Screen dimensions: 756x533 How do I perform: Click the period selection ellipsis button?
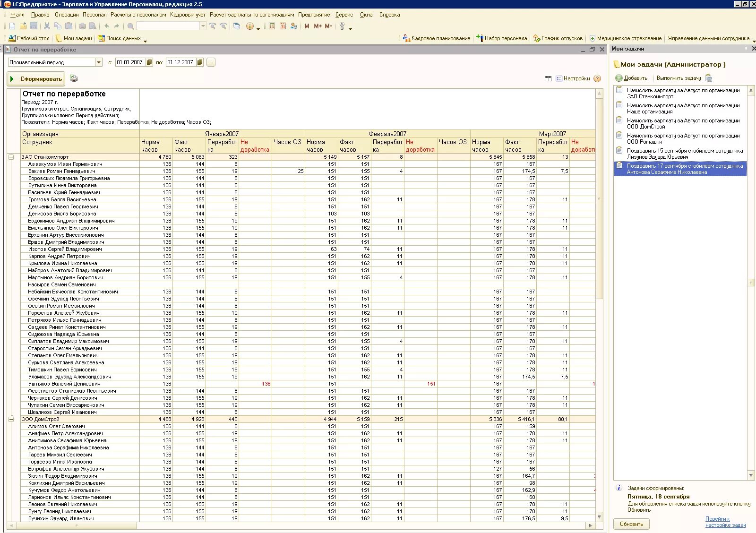point(211,62)
